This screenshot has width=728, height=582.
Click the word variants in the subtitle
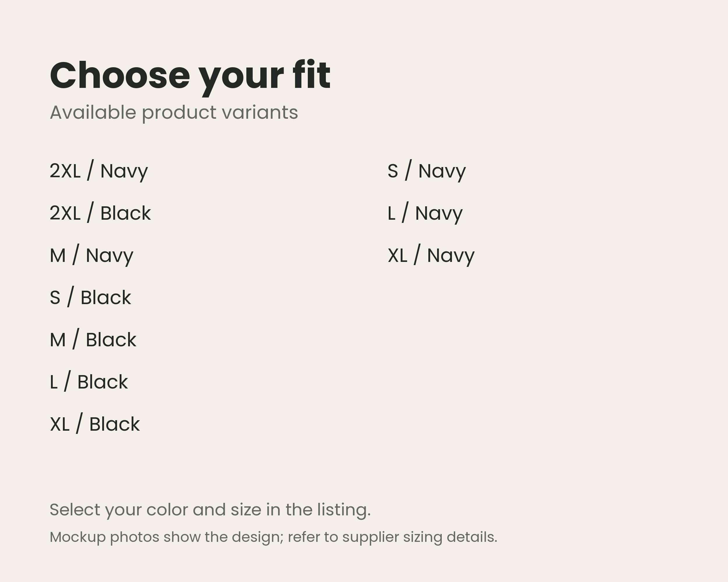pos(260,112)
